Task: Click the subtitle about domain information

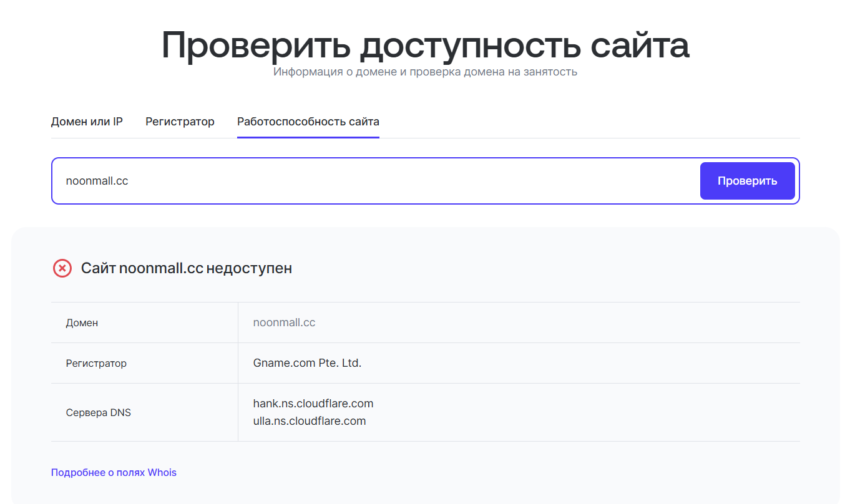Action: (425, 72)
